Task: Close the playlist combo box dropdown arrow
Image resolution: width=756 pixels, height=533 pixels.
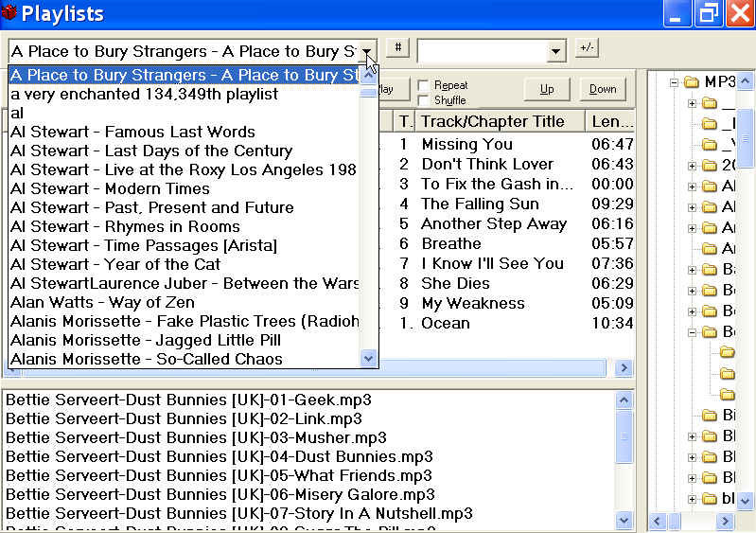Action: [x=367, y=52]
